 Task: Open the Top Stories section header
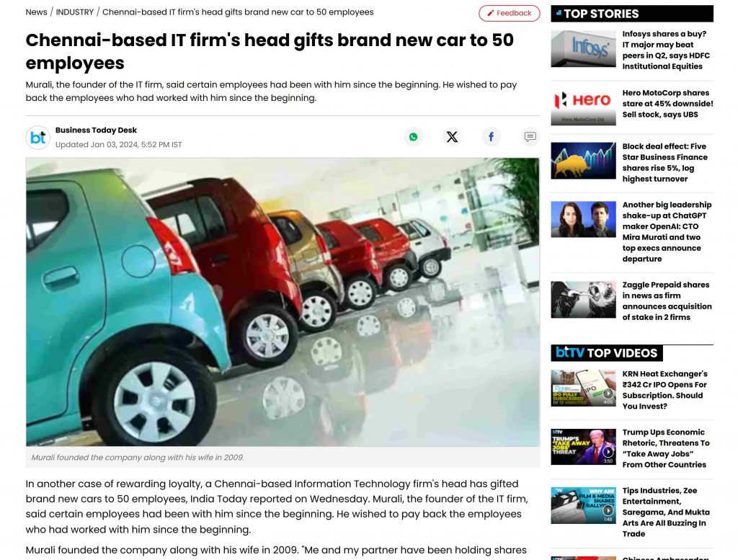click(x=632, y=14)
